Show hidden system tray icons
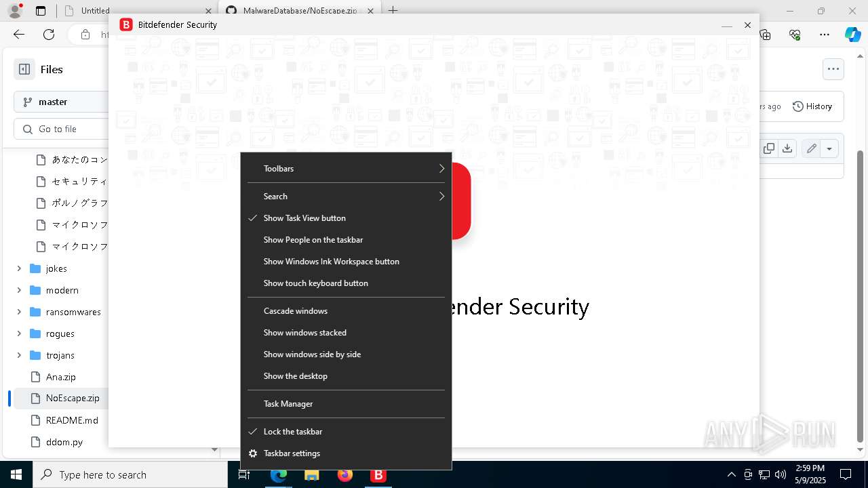This screenshot has width=868, height=488. [731, 474]
